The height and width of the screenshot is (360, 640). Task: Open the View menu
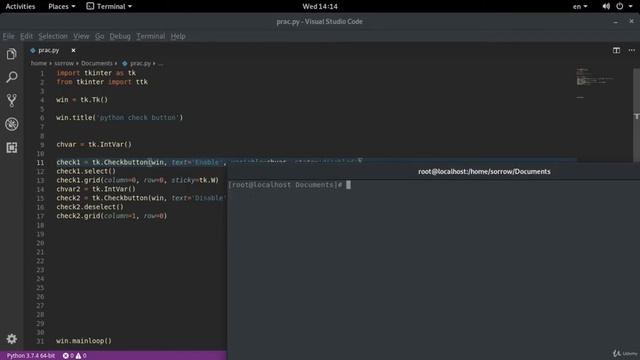click(x=81, y=36)
